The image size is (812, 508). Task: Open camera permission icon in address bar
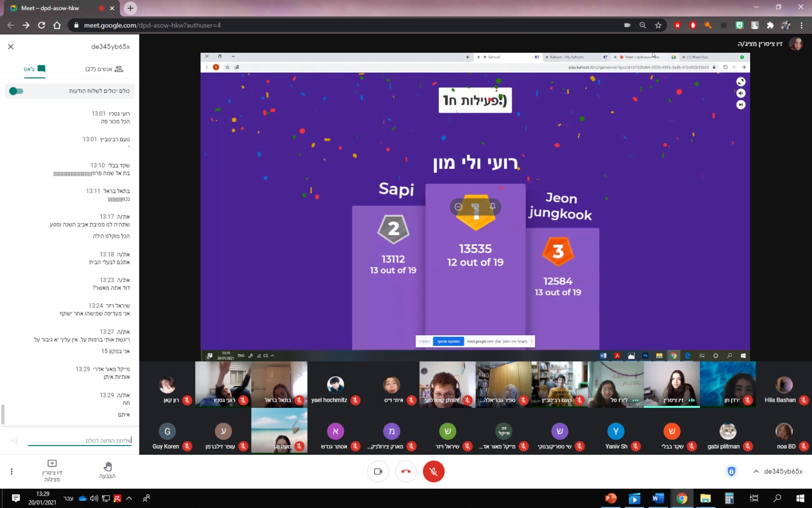pyautogui.click(x=627, y=25)
